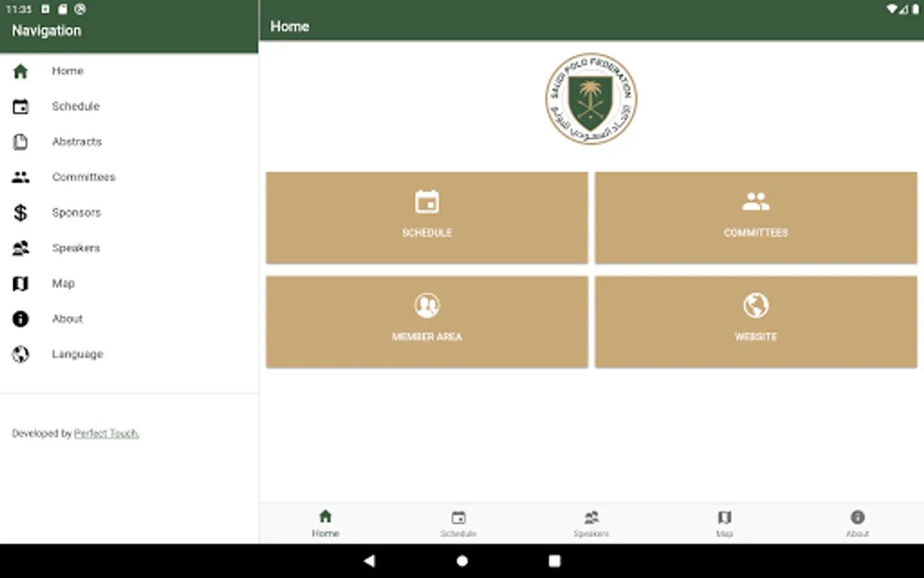924x578 pixels.
Task: Click the Home title in the top app bar
Action: pos(289,26)
